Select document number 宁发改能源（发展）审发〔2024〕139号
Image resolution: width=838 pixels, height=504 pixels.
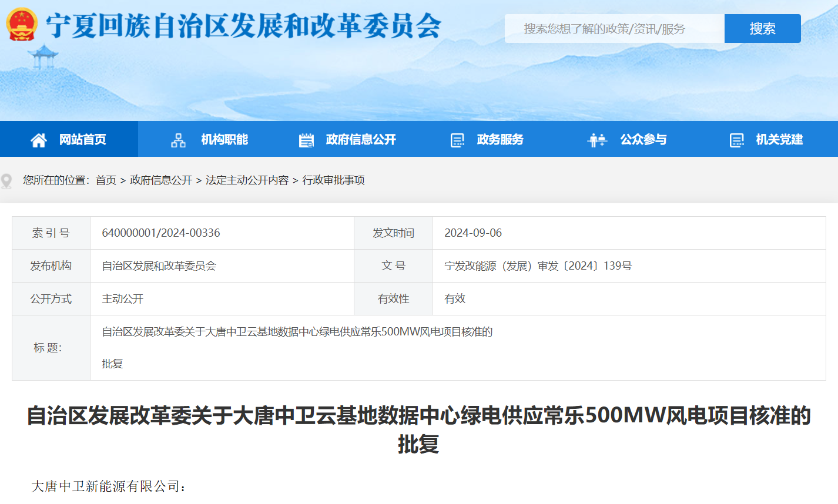pyautogui.click(x=538, y=266)
